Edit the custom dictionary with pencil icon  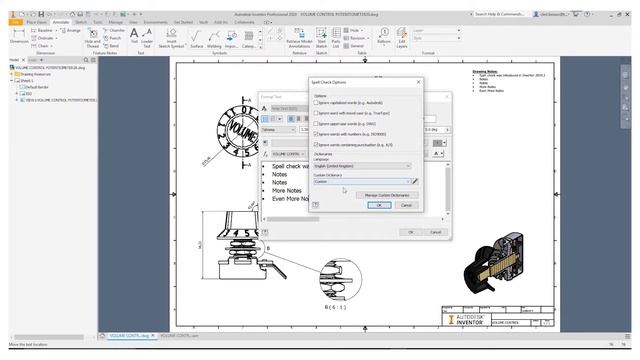pos(415,181)
